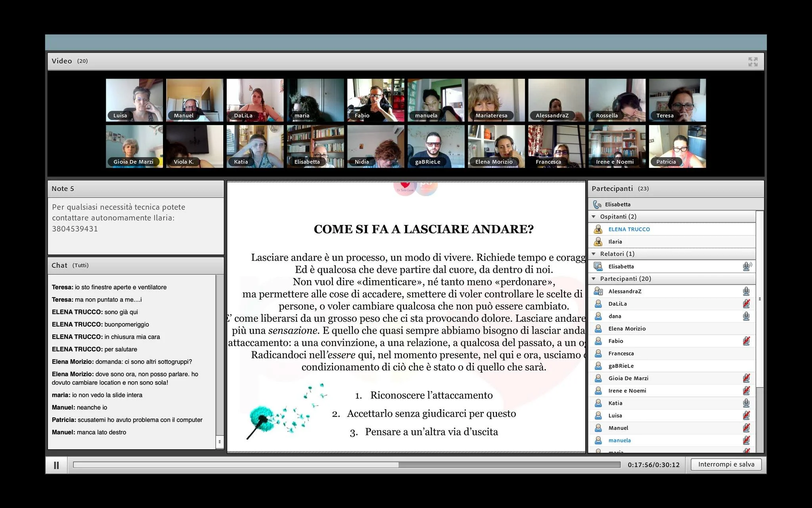Click the muted microphone icon next to DaLiLa
This screenshot has height=508, width=812.
pos(746,304)
